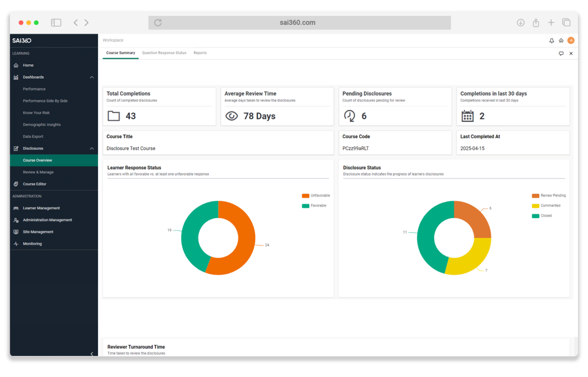Click the Course Editor sidebar icon
The width and height of the screenshot is (588, 377).
[16, 184]
